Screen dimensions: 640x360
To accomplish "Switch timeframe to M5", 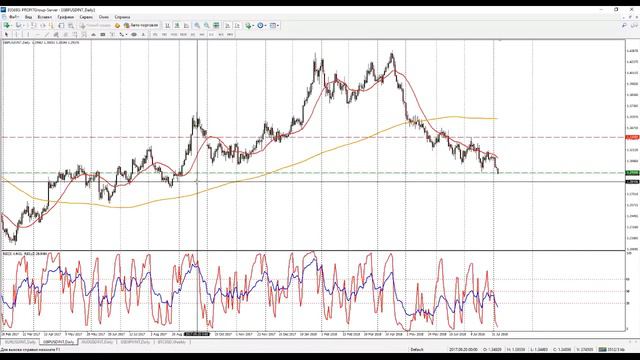I will (164, 34).
